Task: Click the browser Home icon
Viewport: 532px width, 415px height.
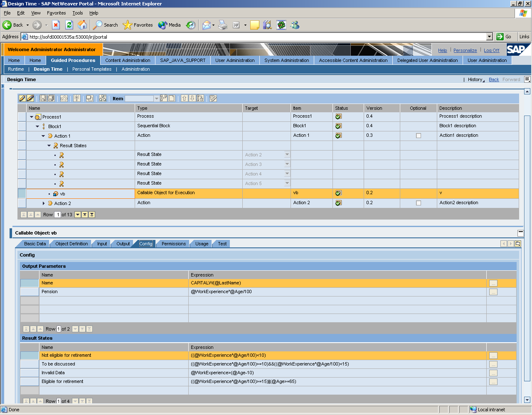Action: pyautogui.click(x=82, y=25)
